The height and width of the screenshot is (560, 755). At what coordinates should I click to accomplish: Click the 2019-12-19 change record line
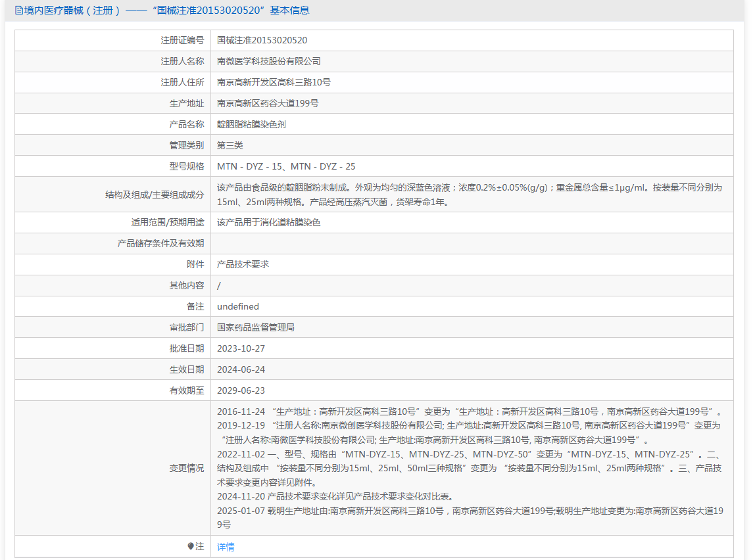(x=468, y=433)
